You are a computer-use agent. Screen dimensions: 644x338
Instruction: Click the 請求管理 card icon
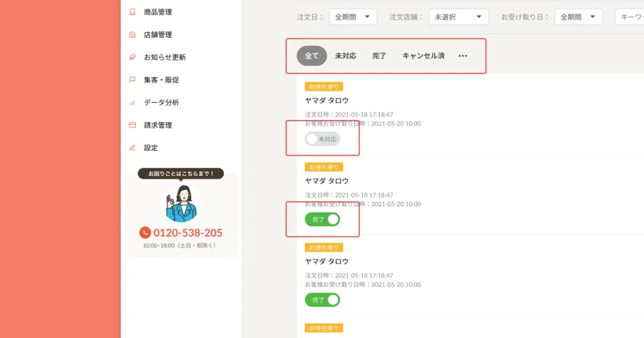click(132, 125)
